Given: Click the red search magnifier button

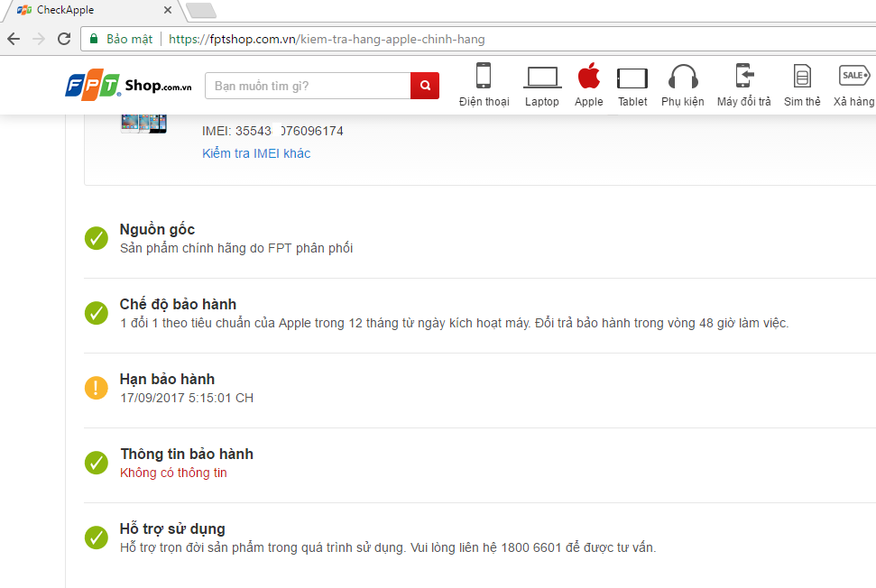Looking at the screenshot, I should [x=425, y=86].
